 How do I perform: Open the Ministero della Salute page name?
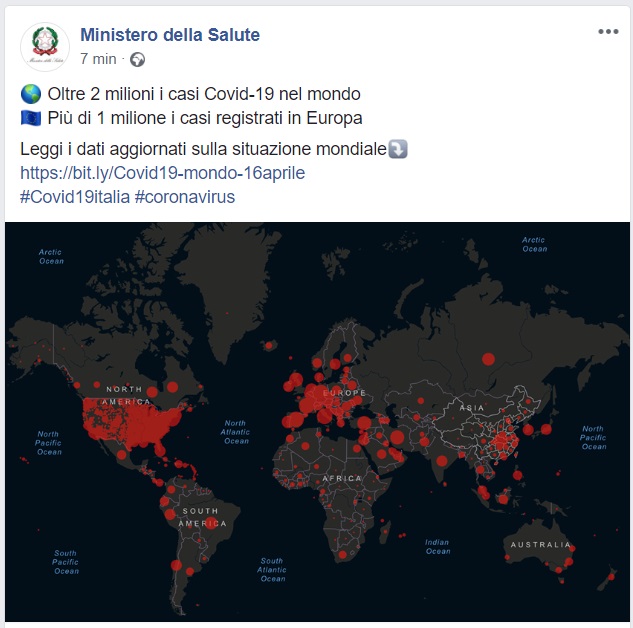pos(169,35)
